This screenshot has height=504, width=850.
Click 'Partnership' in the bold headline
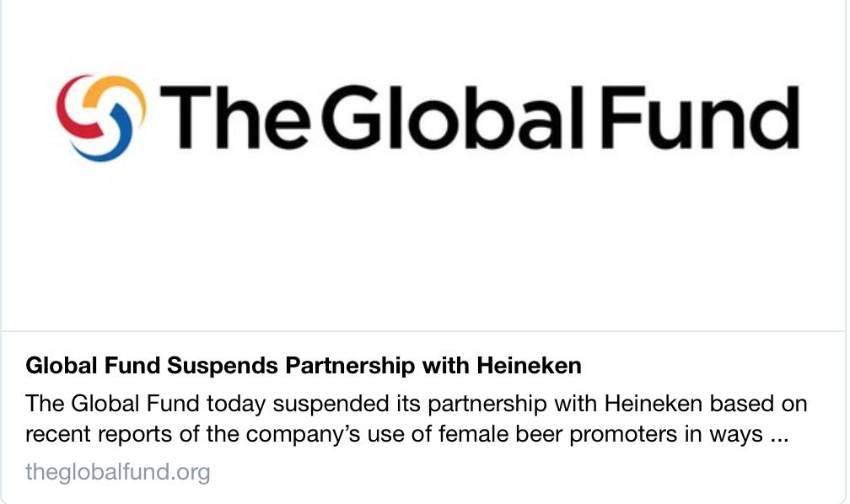[350, 366]
